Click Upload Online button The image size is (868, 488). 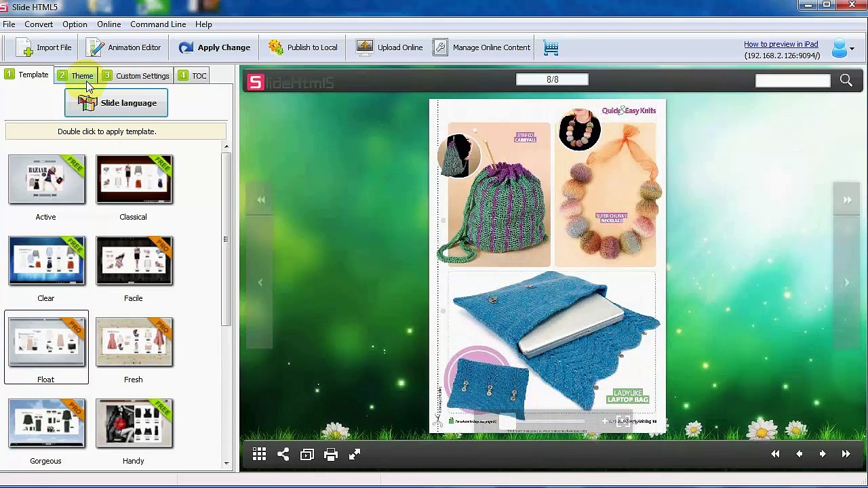click(390, 47)
